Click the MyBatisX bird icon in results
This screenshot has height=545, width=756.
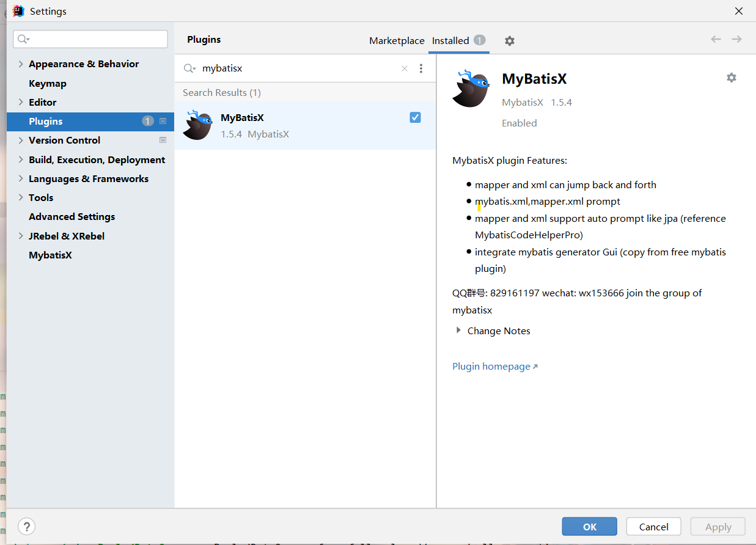click(197, 125)
